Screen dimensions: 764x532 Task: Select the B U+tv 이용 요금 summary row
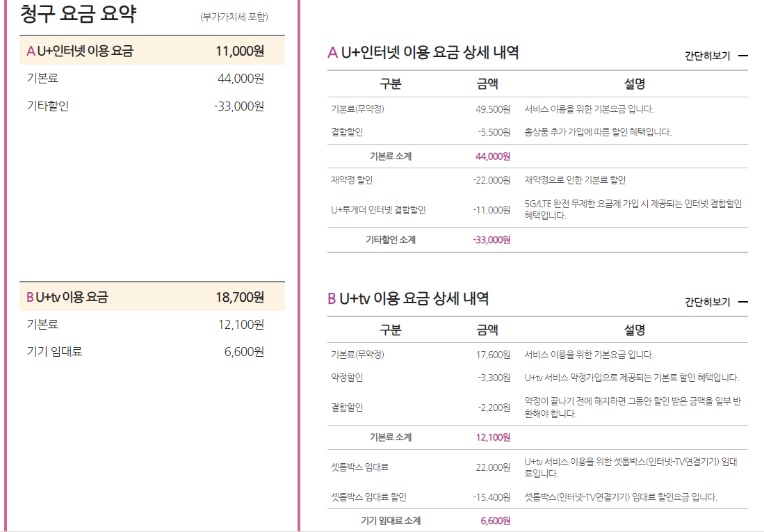tap(152, 297)
